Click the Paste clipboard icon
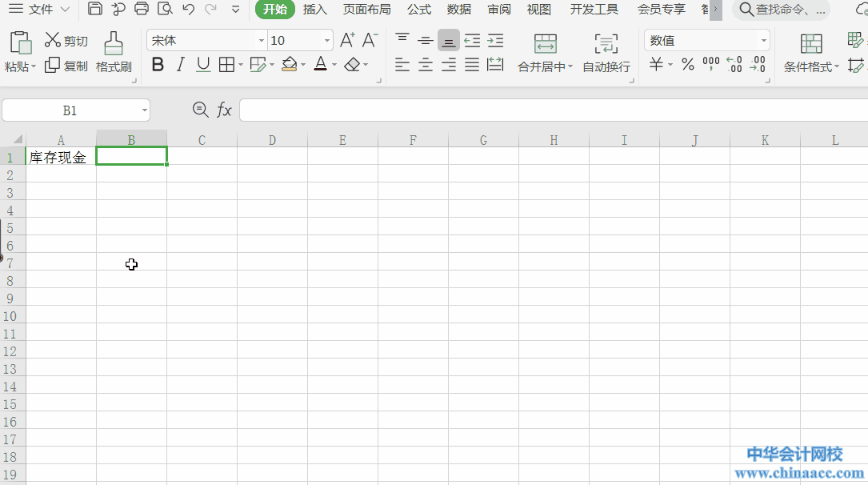 click(x=20, y=43)
